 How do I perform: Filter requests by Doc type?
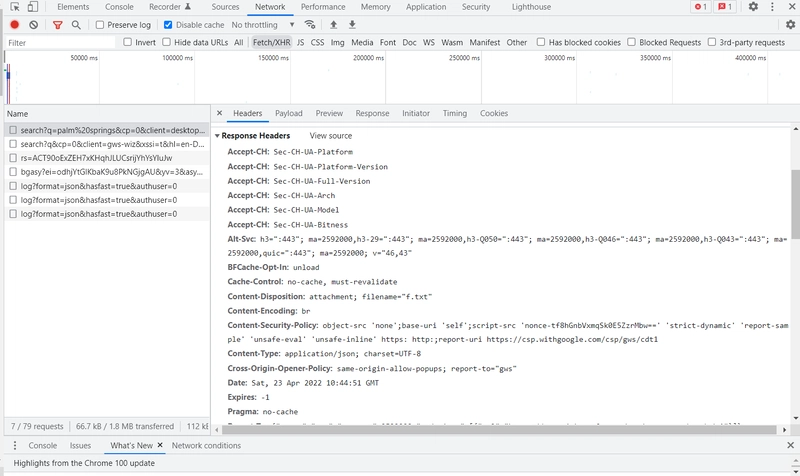(x=409, y=42)
